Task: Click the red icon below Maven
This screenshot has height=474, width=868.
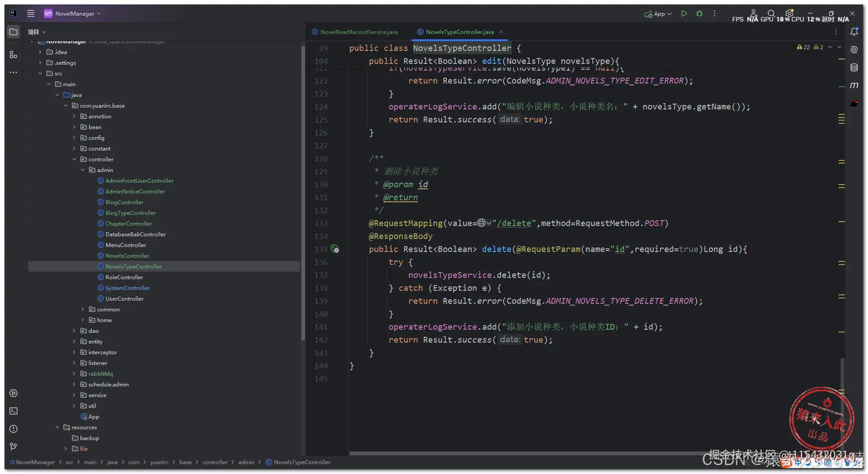Action: tap(854, 103)
